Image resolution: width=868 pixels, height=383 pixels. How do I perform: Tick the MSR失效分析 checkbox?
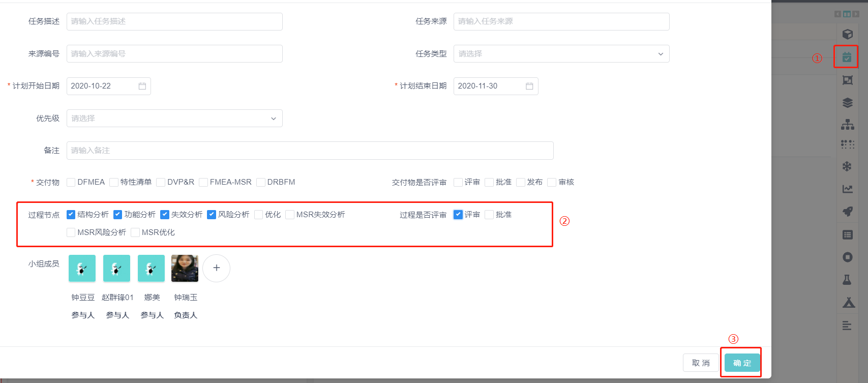pos(290,215)
